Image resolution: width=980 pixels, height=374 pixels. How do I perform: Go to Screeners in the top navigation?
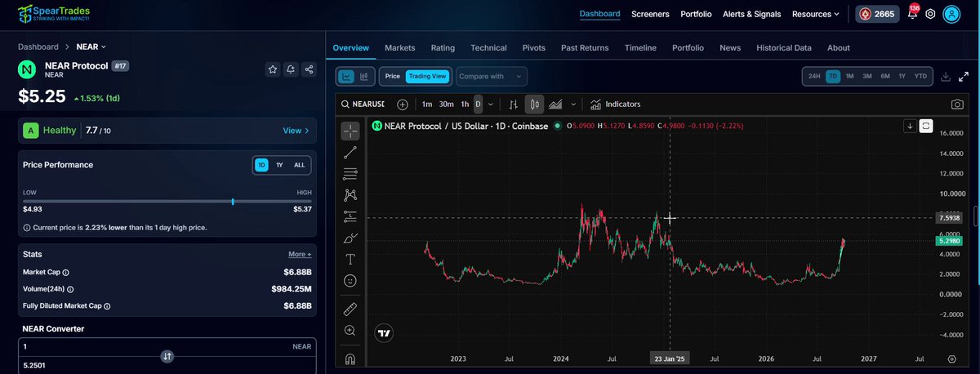(650, 14)
